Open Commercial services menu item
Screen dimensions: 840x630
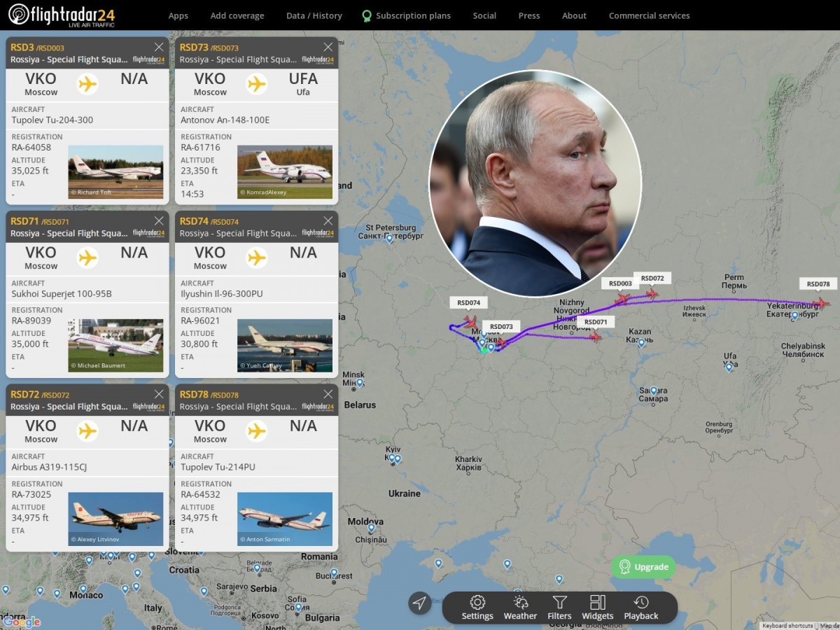pos(649,15)
